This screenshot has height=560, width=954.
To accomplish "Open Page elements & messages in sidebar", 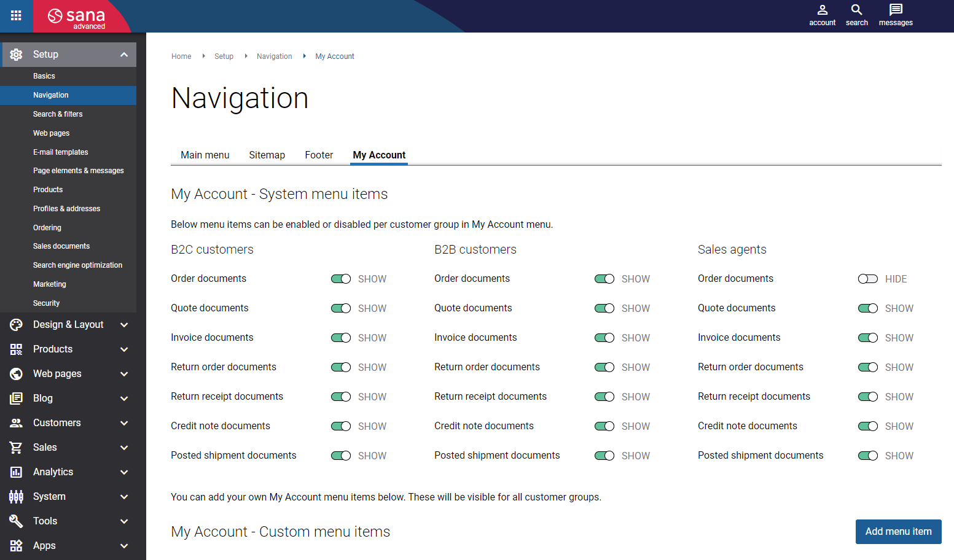I will point(68,171).
